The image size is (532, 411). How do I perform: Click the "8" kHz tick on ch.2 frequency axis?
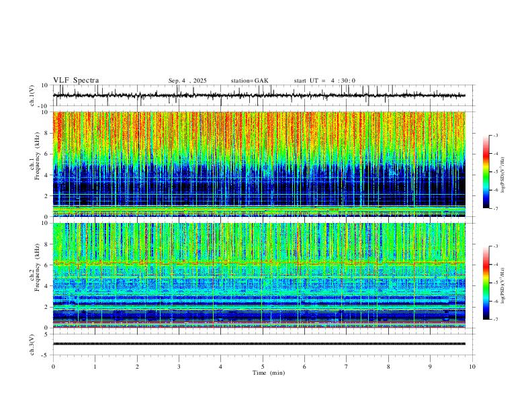pos(47,244)
